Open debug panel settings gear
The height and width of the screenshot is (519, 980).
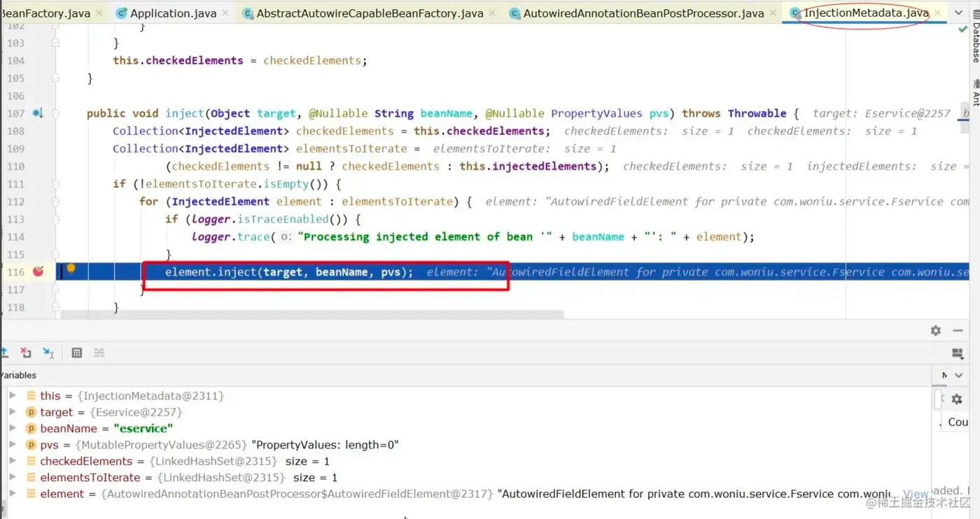936,331
